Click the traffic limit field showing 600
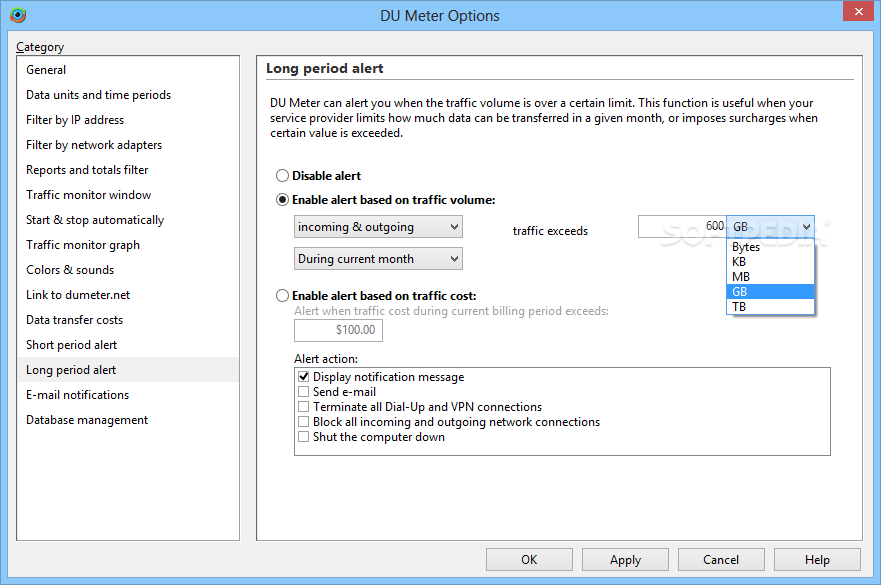Screen dimensions: 881x585 pos(682,226)
